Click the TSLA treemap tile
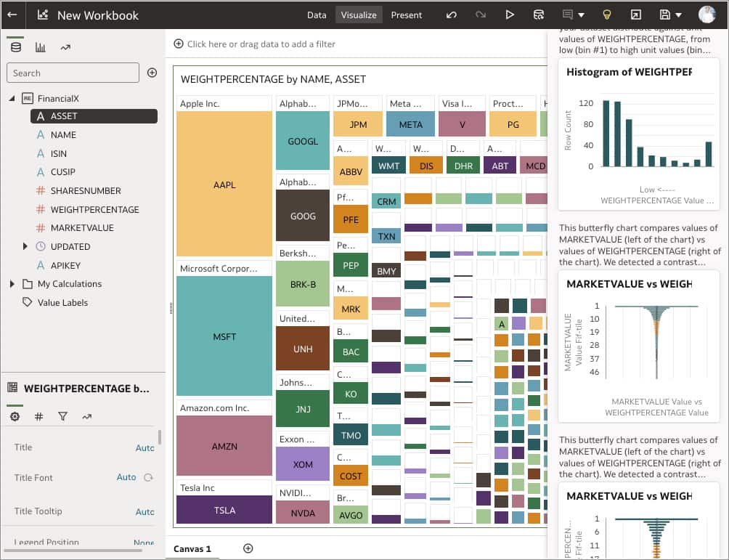Image resolution: width=729 pixels, height=560 pixels. (224, 510)
